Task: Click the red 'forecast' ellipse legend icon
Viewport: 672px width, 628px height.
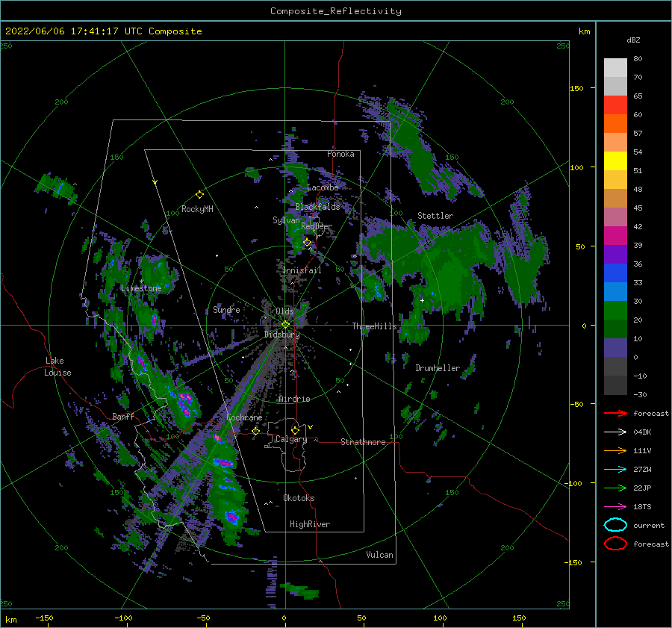Action: tap(615, 544)
